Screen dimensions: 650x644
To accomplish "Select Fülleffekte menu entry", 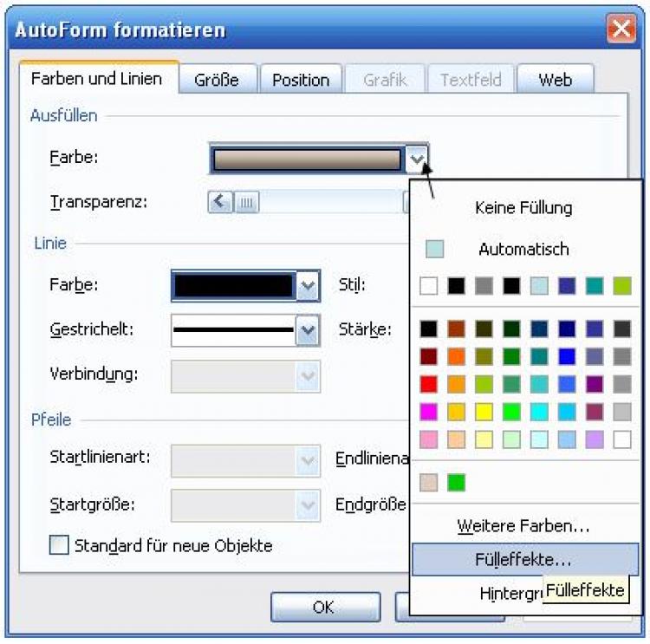I will [523, 560].
